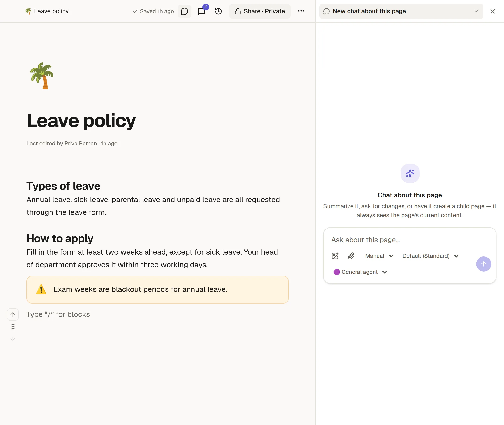Click the attach file paperclip icon

tap(351, 256)
